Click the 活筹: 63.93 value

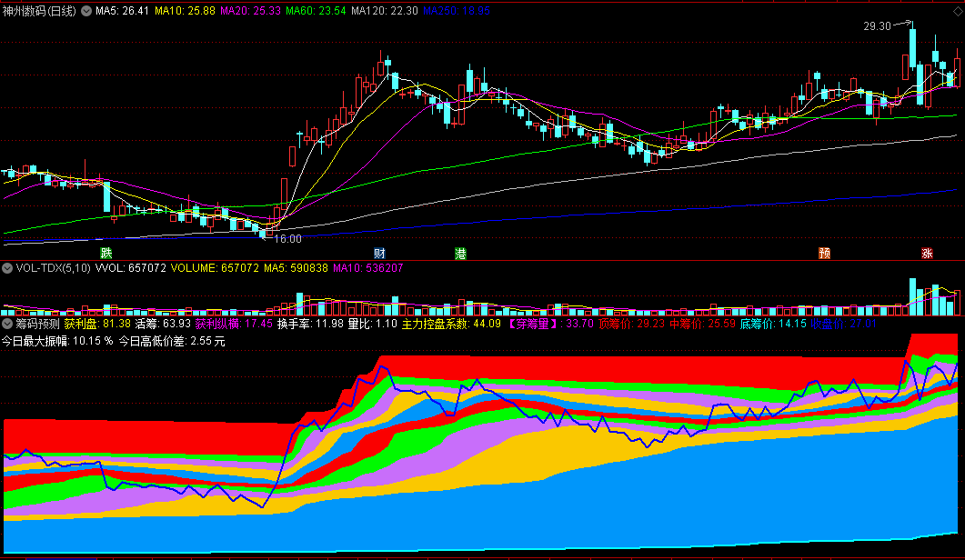pos(163,324)
